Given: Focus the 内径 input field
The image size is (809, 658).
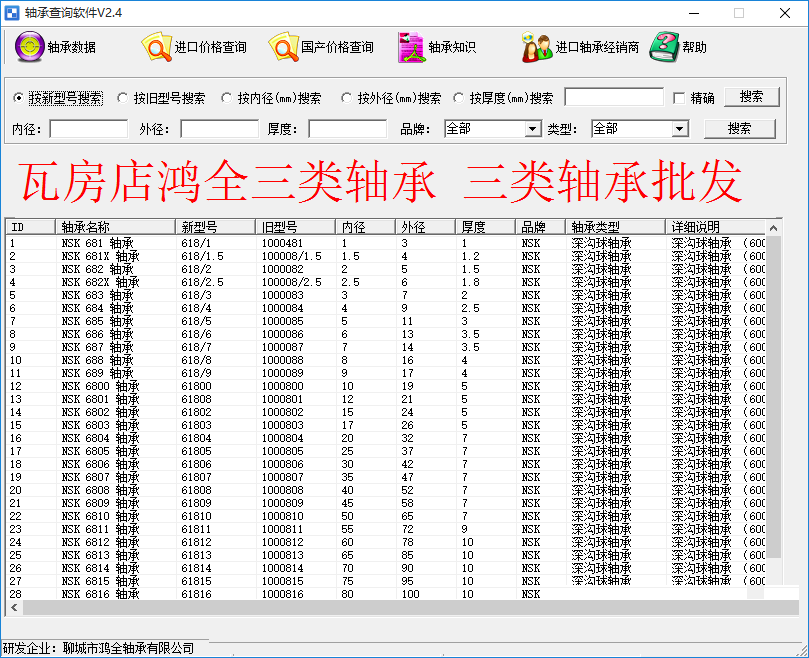Looking at the screenshot, I should (x=89, y=129).
